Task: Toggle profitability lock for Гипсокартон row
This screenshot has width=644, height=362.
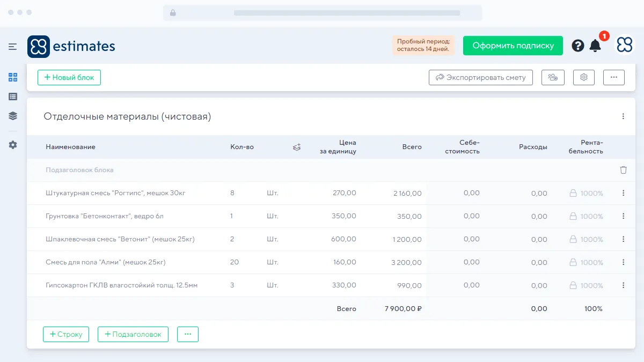Action: coord(573,285)
